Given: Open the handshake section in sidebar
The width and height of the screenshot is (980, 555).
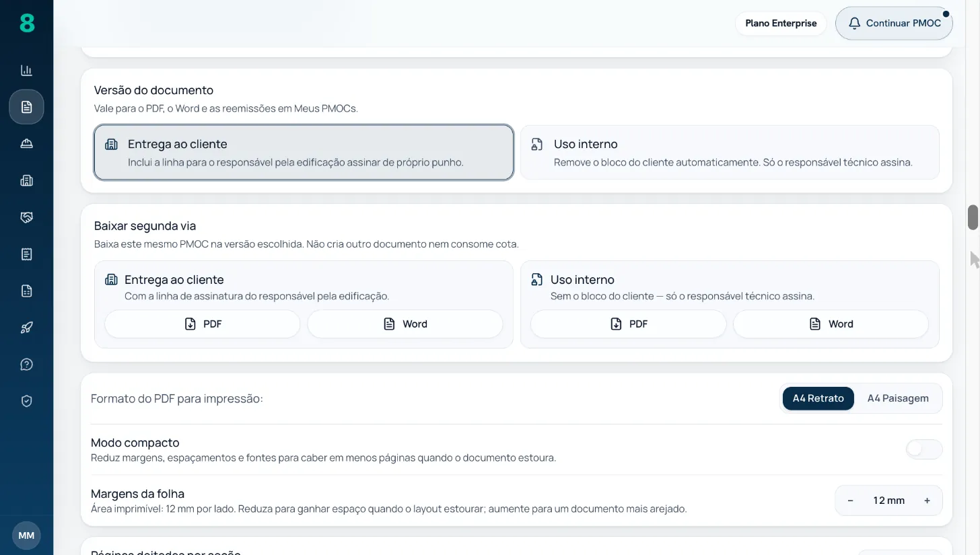Looking at the screenshot, I should click(26, 217).
